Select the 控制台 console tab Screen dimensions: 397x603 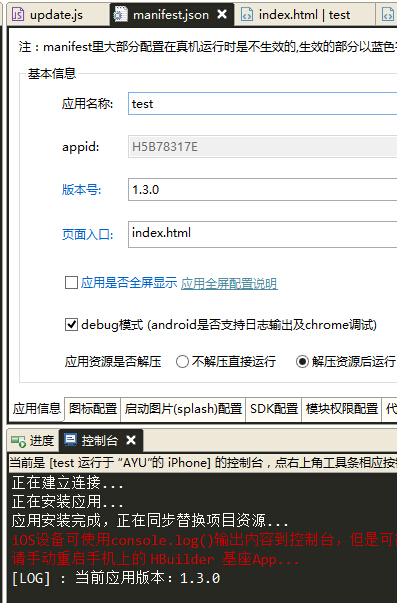point(101,440)
